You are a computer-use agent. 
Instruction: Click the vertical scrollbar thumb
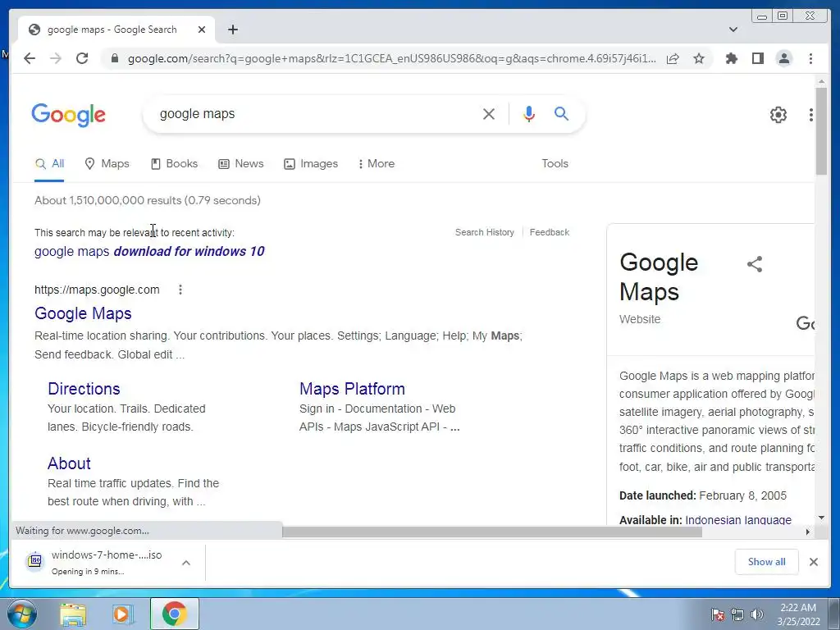821,130
